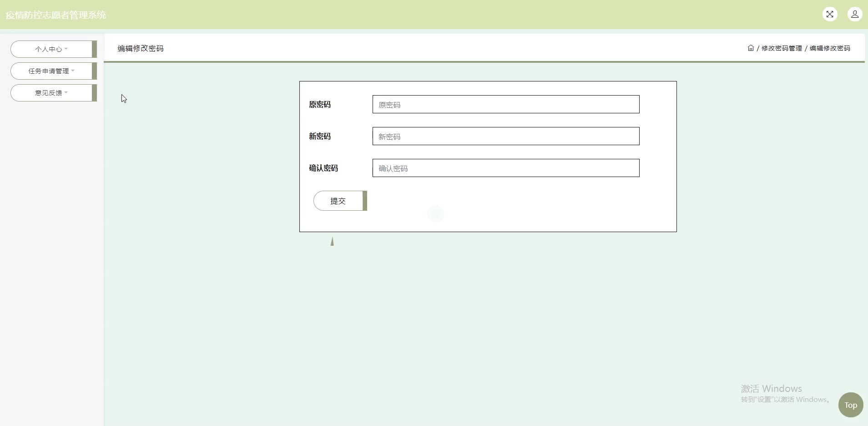Image resolution: width=868 pixels, height=426 pixels.
Task: Click the home icon in breadcrumb
Action: click(x=751, y=48)
